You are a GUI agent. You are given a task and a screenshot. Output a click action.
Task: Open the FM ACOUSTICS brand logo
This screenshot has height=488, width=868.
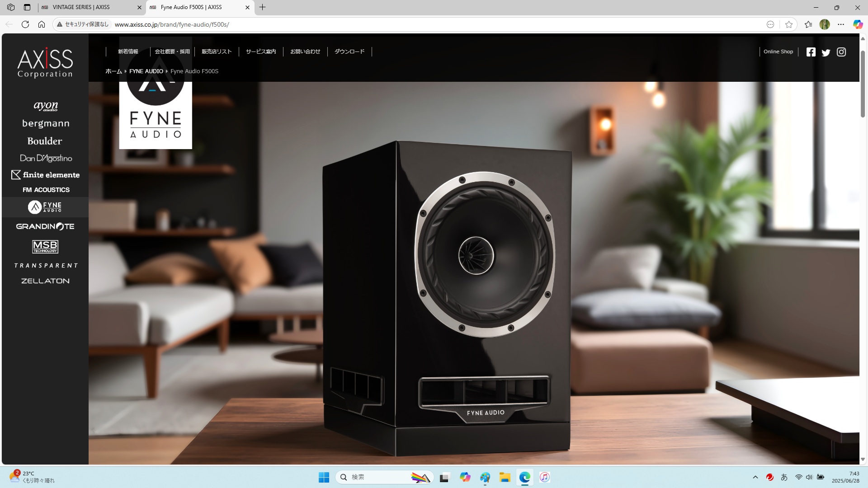(46, 190)
